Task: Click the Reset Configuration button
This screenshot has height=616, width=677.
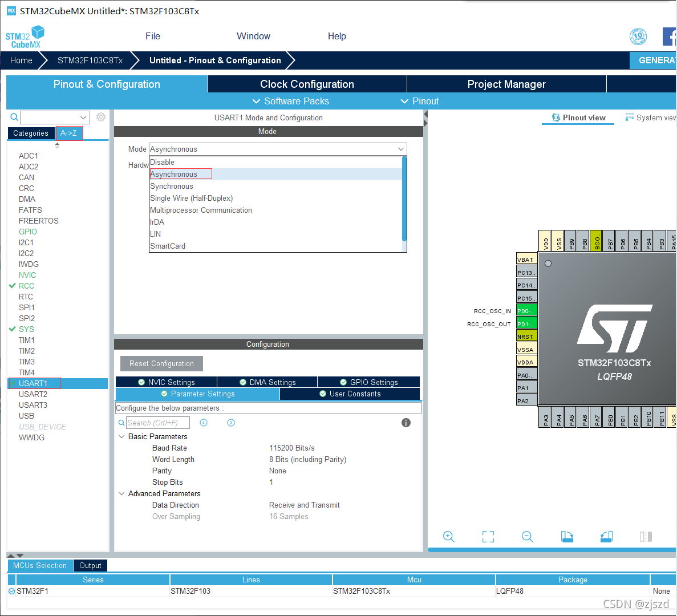Action: click(161, 363)
